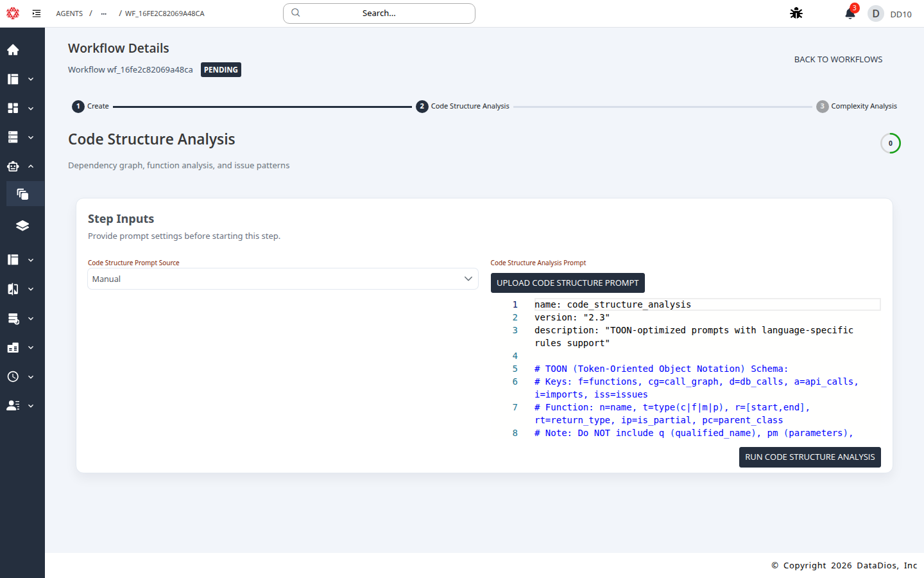
Task: Click BACK TO WORKFLOWS
Action: click(838, 59)
